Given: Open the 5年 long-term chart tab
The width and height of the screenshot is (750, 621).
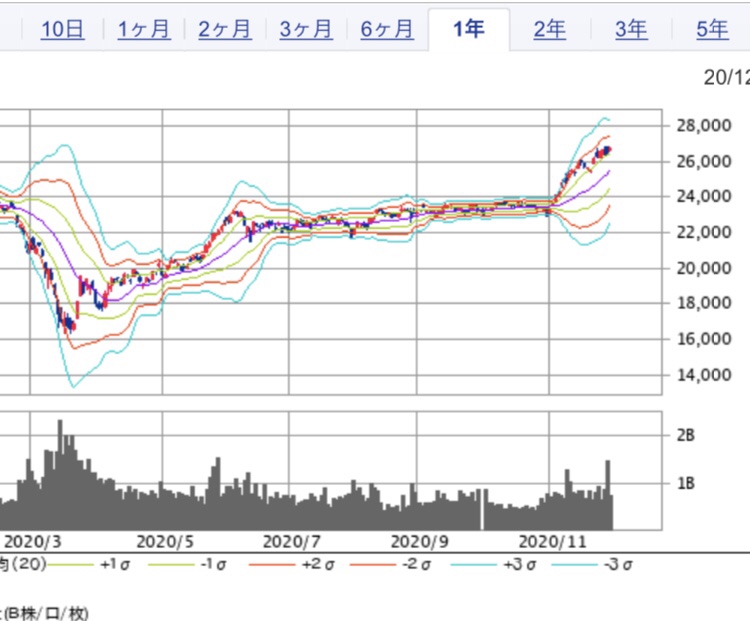Looking at the screenshot, I should 712,29.
